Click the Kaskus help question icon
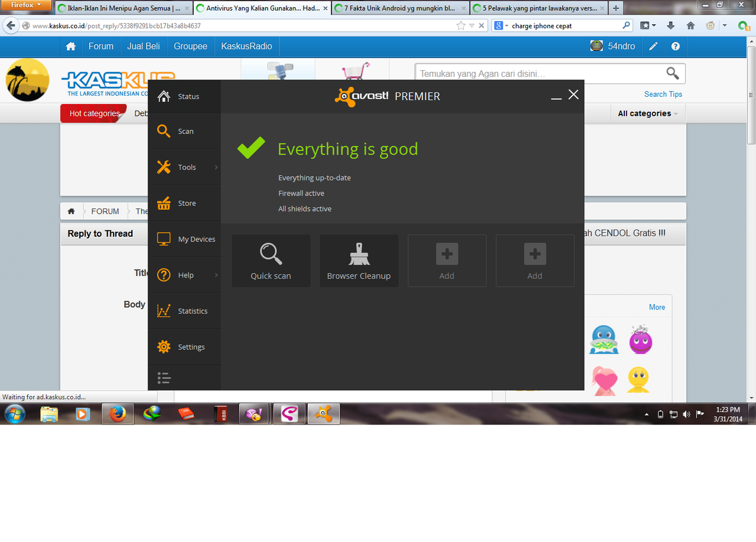 [x=676, y=46]
